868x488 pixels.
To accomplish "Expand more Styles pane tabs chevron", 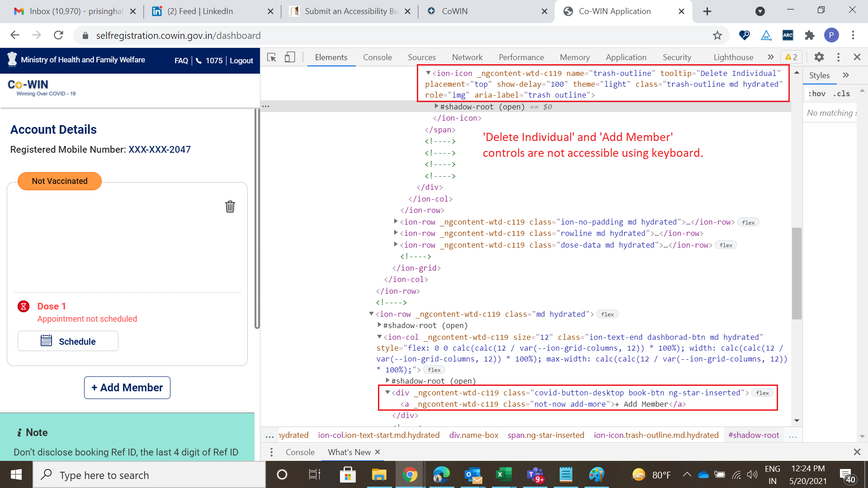I will pos(846,75).
